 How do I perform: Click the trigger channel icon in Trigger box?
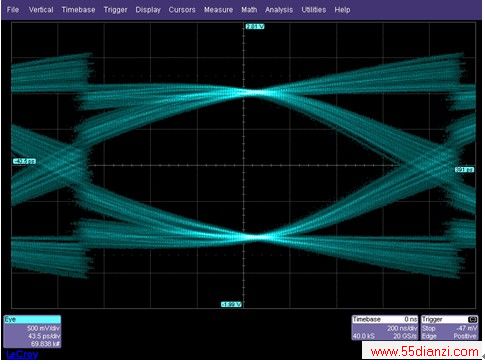[x=472, y=320]
